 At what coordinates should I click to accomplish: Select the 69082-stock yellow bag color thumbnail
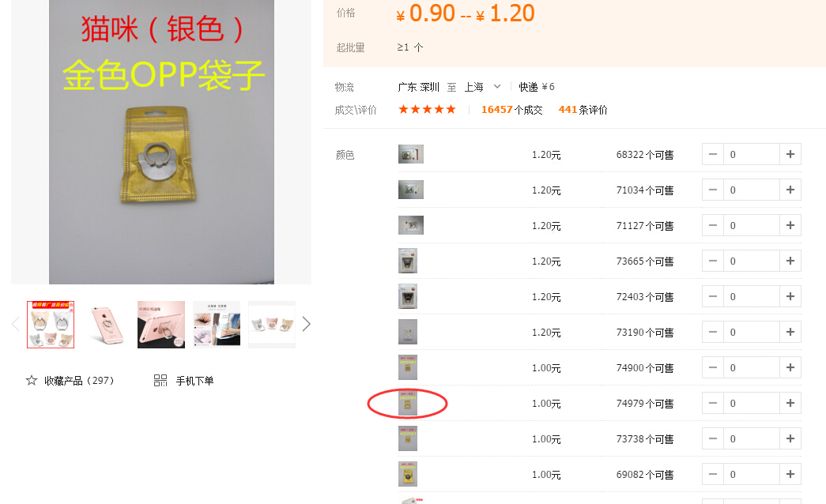click(408, 474)
